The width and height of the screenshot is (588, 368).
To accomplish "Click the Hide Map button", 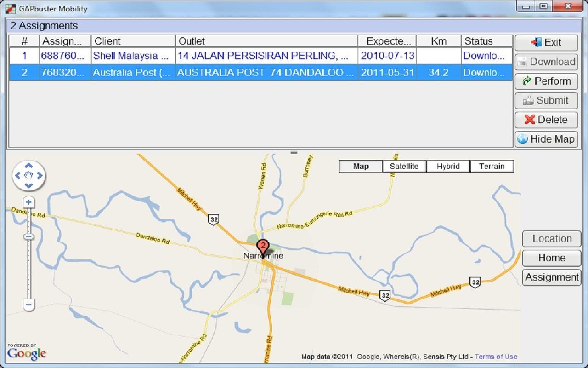I will [546, 139].
